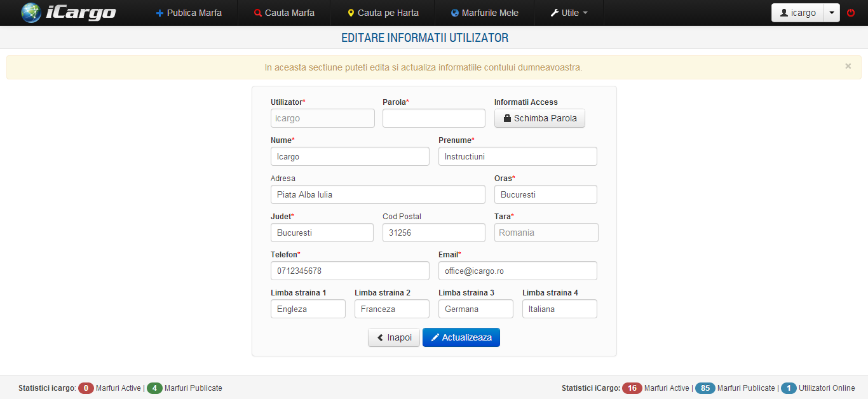868x399 pixels.
Task: Focus the Parola password field
Action: pyautogui.click(x=433, y=118)
